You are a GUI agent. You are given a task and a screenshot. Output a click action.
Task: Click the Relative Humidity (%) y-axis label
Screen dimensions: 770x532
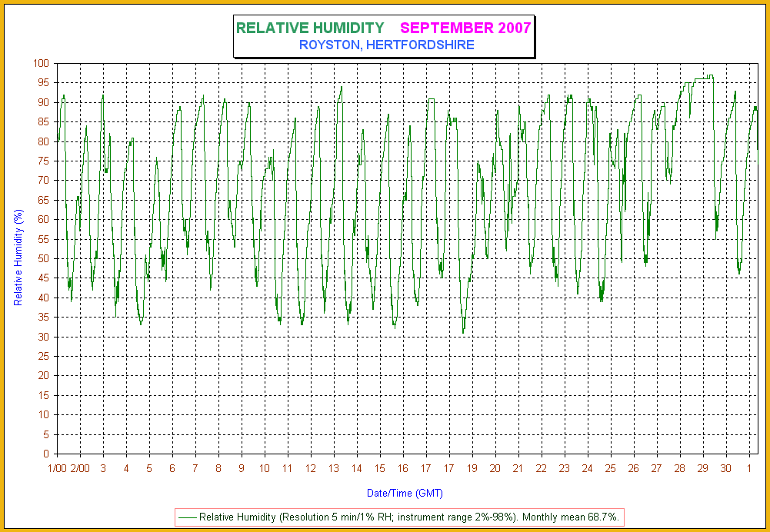pos(19,258)
